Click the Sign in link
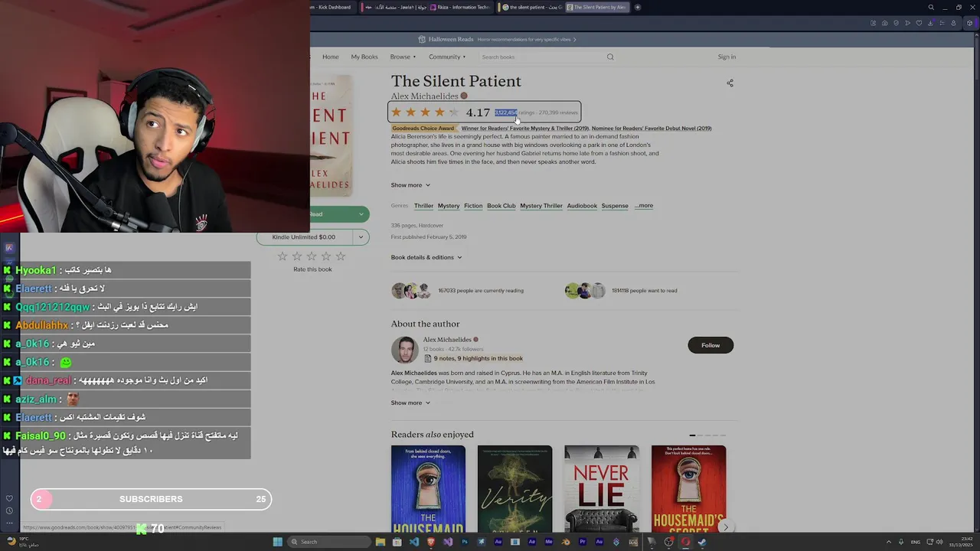This screenshot has width=980, height=551. click(727, 57)
